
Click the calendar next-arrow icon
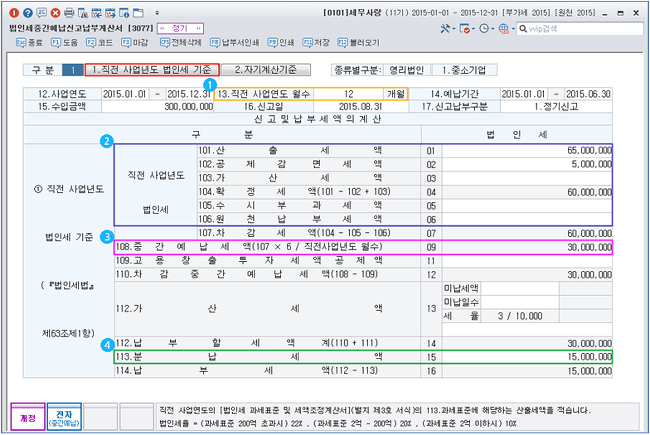click(110, 13)
